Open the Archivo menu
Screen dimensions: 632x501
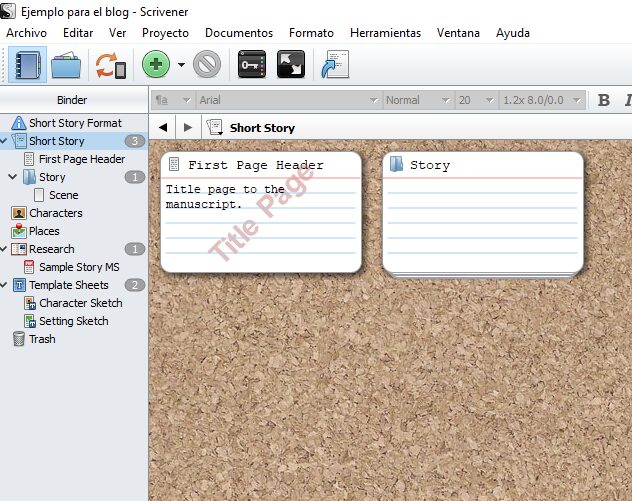(27, 33)
